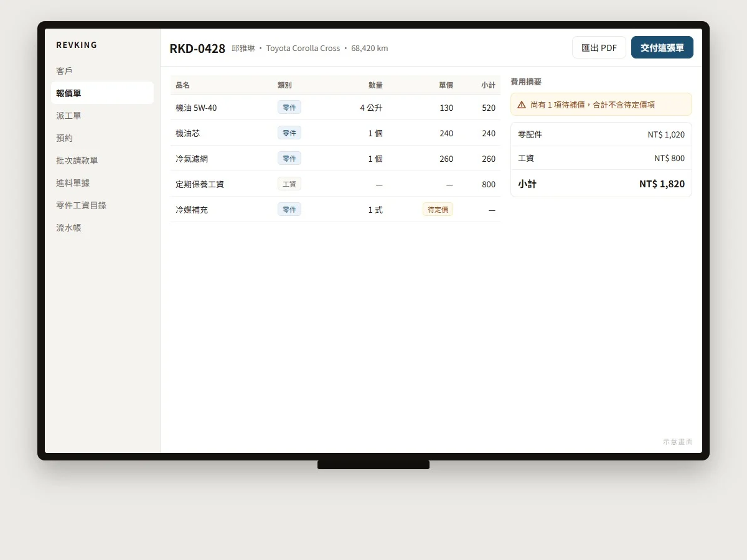747x560 pixels.
Task: Select the 冷媒補充 item name
Action: (192, 210)
